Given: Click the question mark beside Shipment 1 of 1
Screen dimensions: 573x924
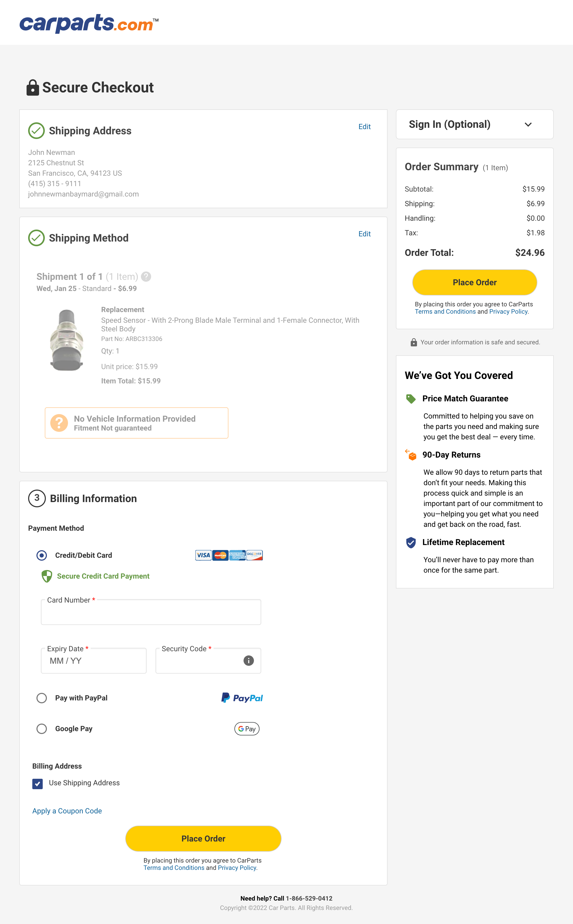Looking at the screenshot, I should point(146,277).
